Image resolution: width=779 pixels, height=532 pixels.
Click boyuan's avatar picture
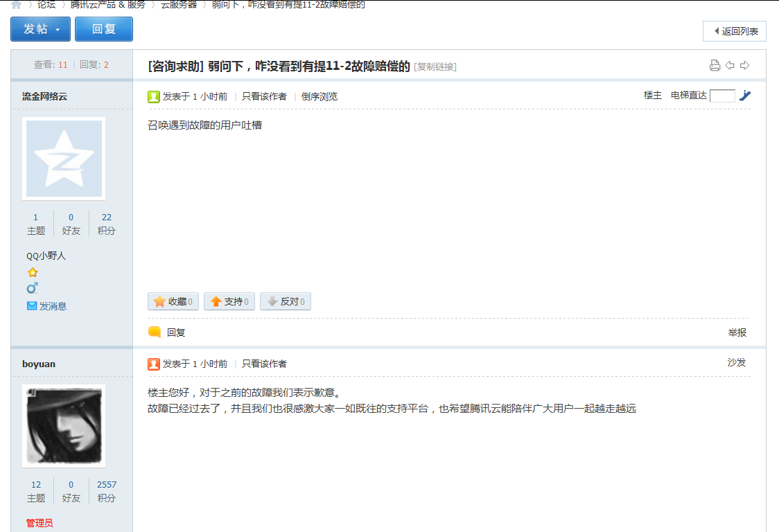click(64, 426)
